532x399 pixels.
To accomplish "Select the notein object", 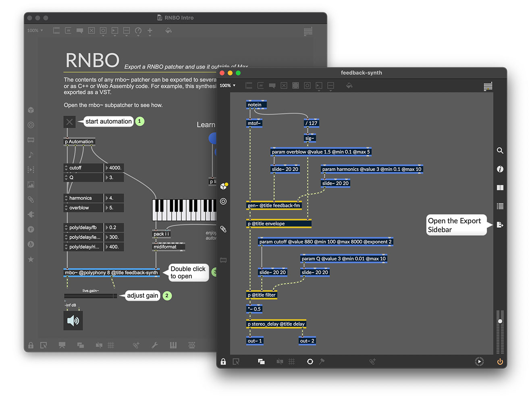I will (256, 104).
